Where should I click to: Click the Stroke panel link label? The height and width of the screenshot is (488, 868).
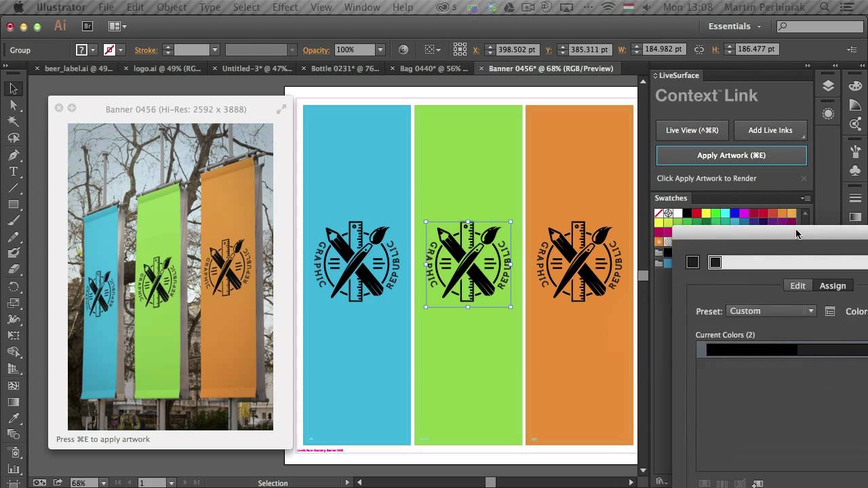pyautogui.click(x=146, y=50)
